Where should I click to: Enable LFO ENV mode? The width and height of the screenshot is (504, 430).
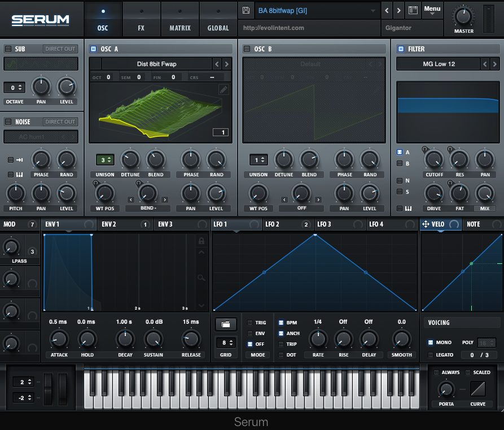[x=250, y=333]
